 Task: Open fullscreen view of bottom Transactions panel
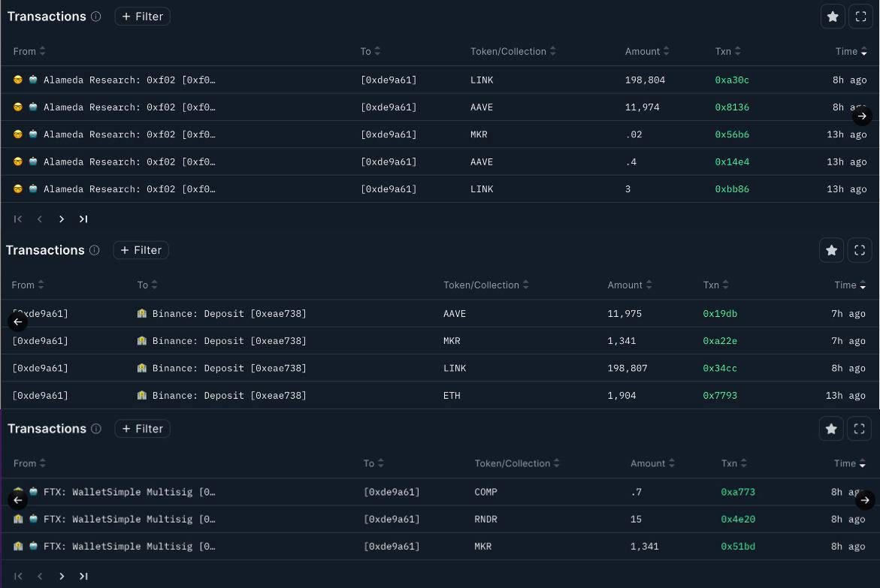(x=860, y=428)
